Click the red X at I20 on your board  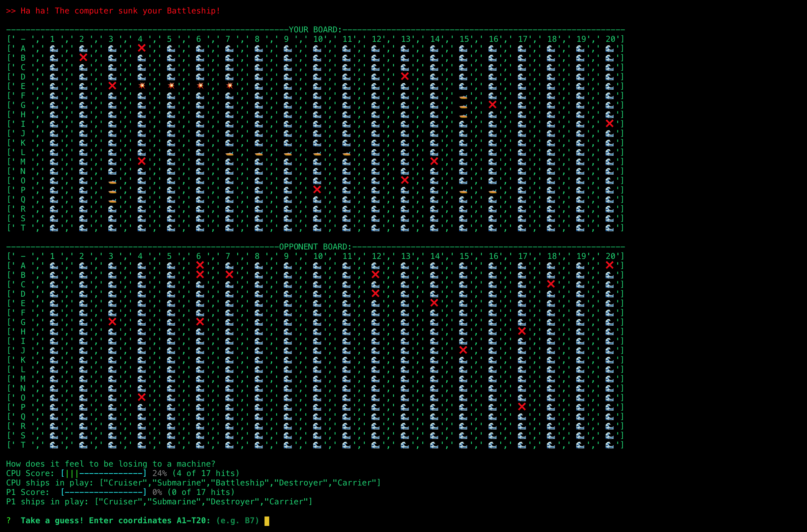(x=609, y=123)
